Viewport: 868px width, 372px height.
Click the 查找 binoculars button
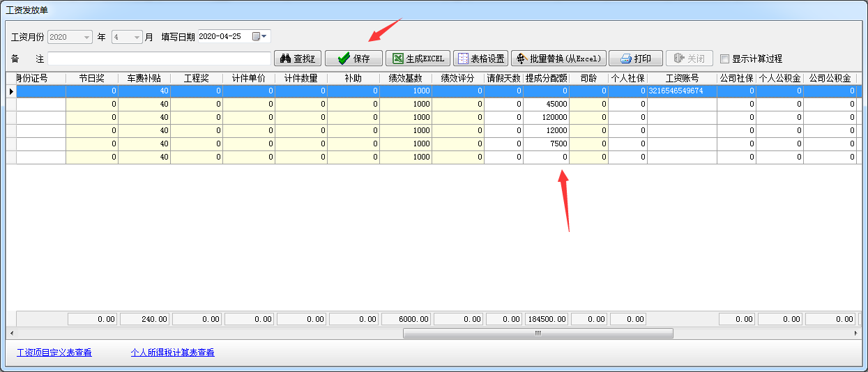coord(297,59)
